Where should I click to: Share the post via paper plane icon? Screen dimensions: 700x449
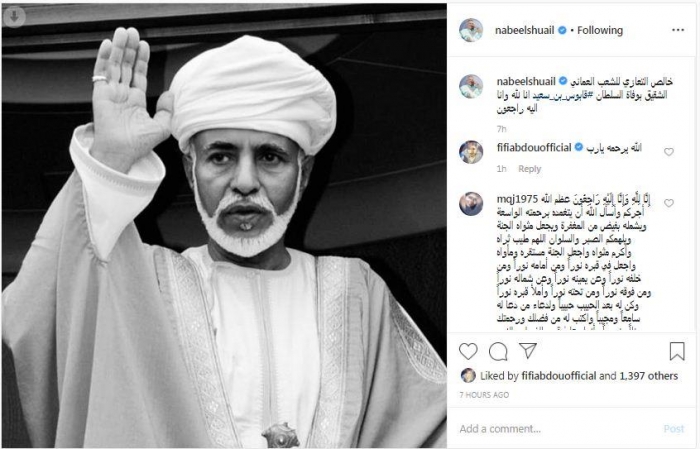(x=528, y=350)
